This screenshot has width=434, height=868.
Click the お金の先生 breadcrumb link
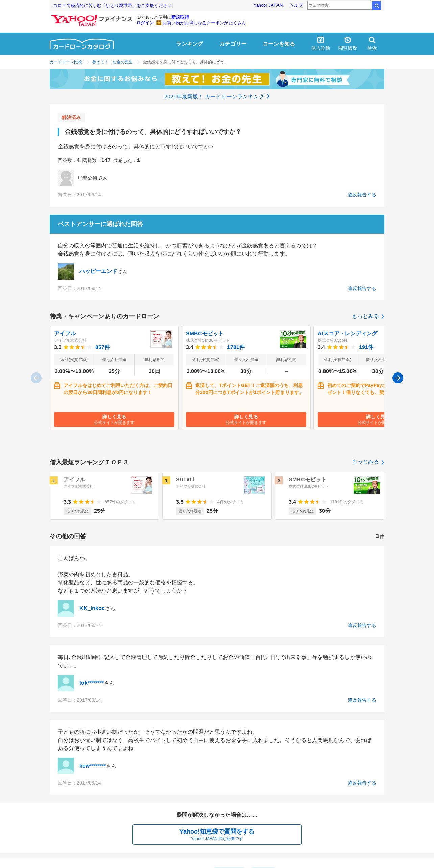click(x=123, y=62)
